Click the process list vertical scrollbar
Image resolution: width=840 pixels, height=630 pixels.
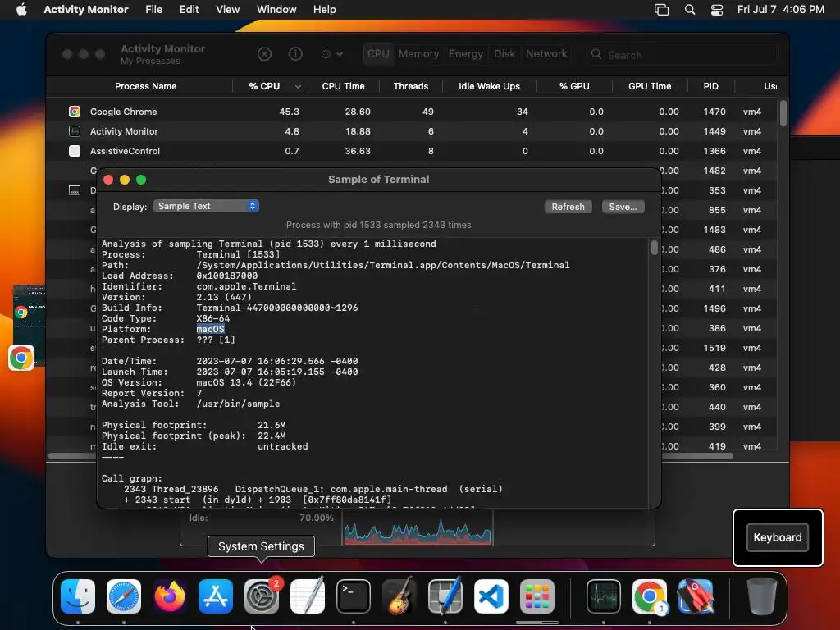pos(783,113)
